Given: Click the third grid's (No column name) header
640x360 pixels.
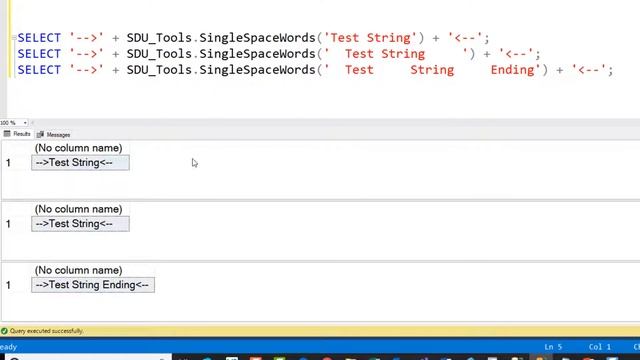Looking at the screenshot, I should point(78,270).
